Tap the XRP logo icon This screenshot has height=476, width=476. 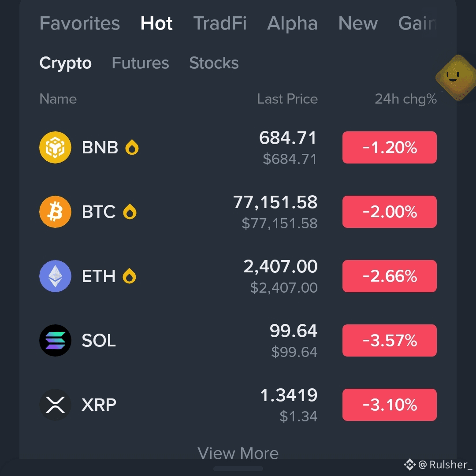pyautogui.click(x=55, y=405)
